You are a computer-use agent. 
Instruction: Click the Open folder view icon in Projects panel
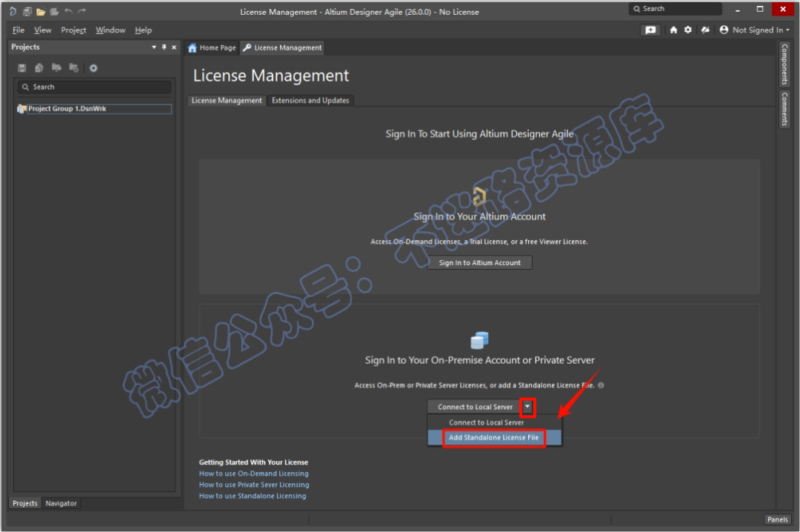(56, 68)
